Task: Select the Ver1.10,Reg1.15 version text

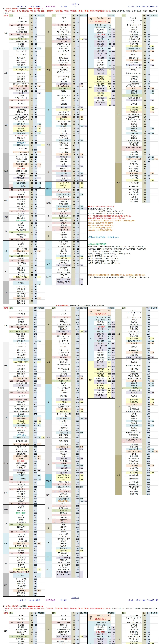Action: [35, 9]
